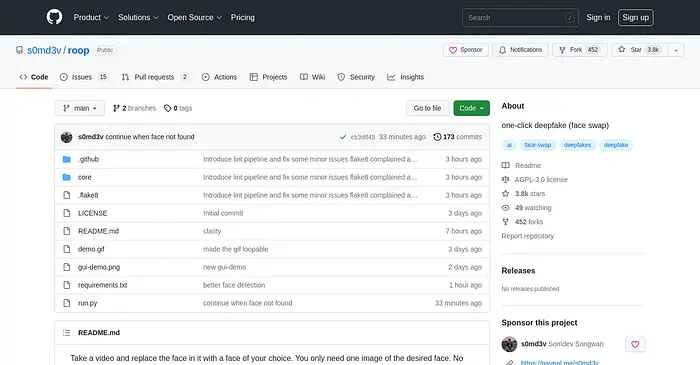Open the run.py file link
700x365 pixels.
[x=88, y=303]
